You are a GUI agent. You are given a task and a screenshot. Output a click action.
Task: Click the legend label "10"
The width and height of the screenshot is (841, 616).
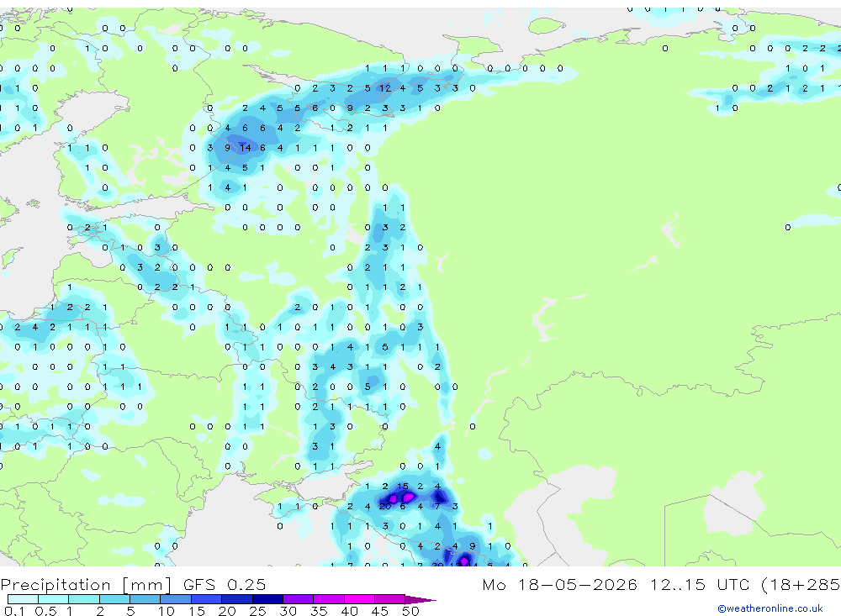tap(167, 611)
